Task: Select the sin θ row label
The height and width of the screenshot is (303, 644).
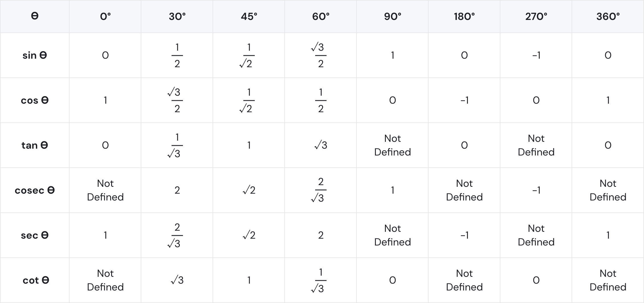Action: coord(34,55)
